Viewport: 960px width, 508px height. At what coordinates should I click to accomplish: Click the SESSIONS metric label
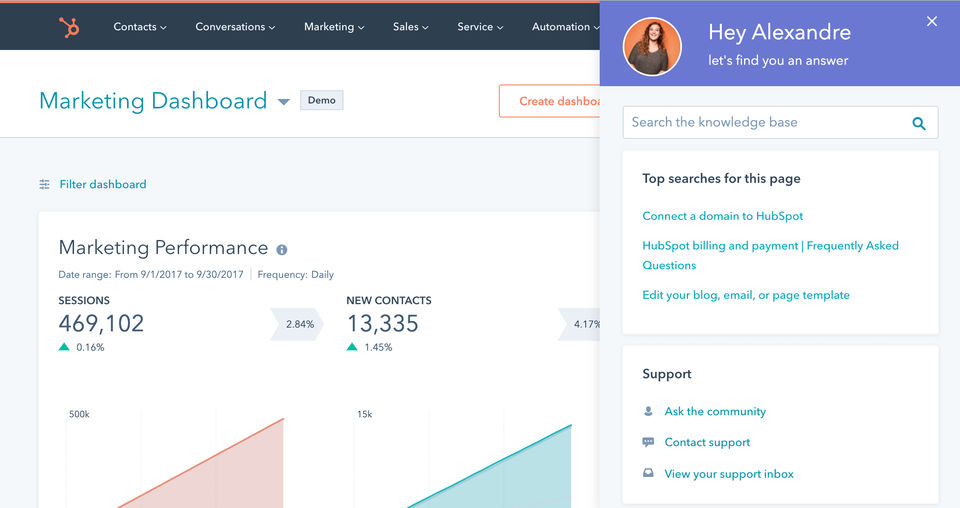[84, 301]
